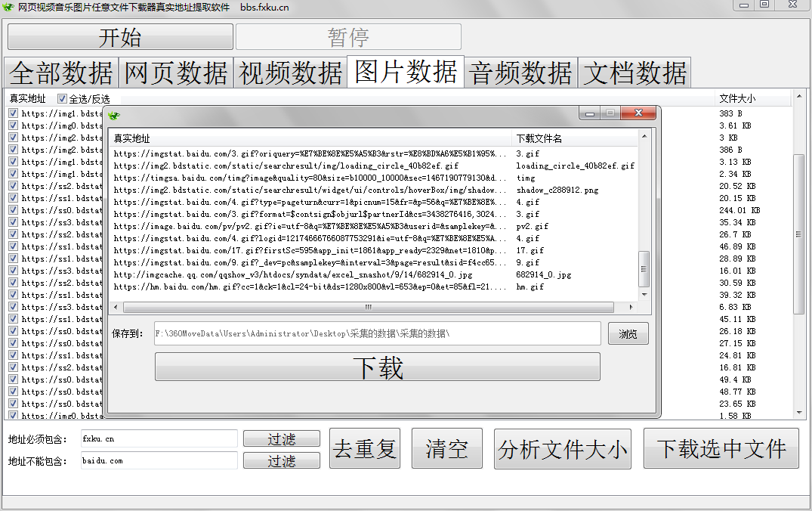Image resolution: width=812 pixels, height=511 pixels.
Task: Minimize the download dialog window
Action: (589, 113)
